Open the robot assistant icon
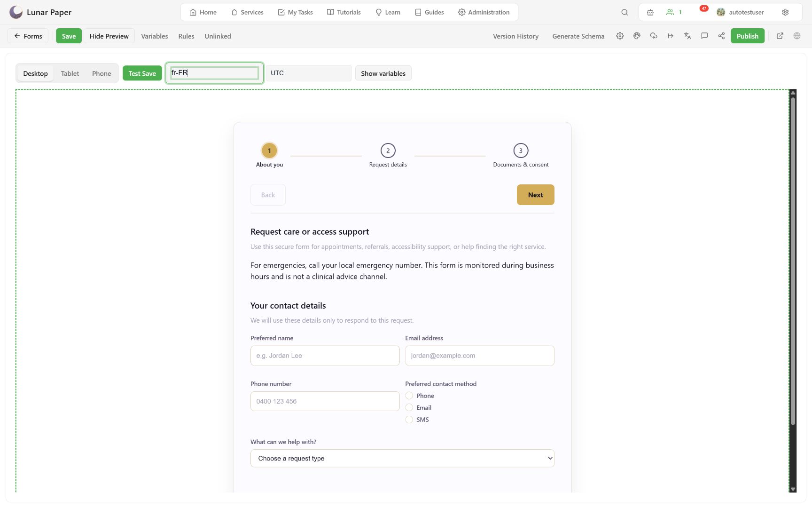812x508 pixels. [650, 12]
